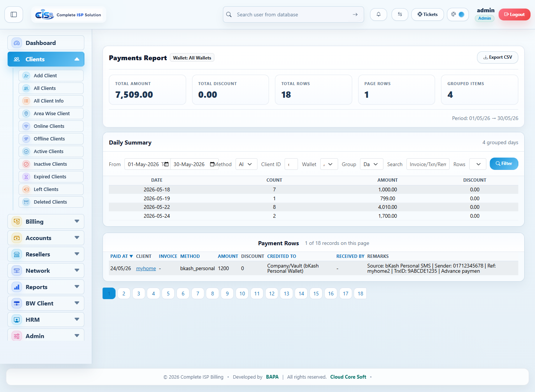
Task: Expand the Billing menu
Action: (x=77, y=221)
